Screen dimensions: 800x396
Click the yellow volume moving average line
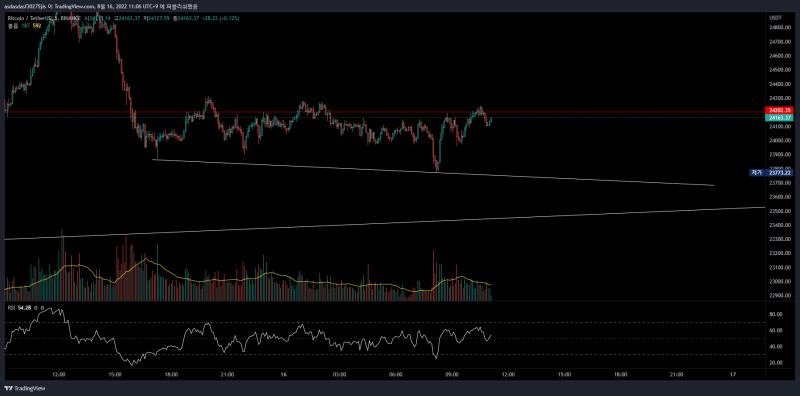(247, 280)
